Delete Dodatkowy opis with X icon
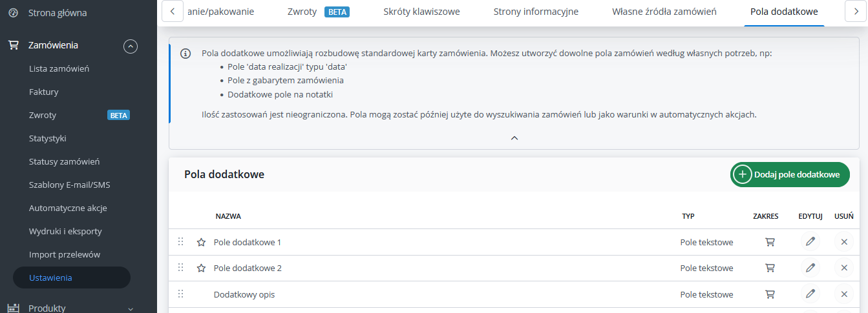Viewport: 868px width, 313px height. [x=843, y=294]
